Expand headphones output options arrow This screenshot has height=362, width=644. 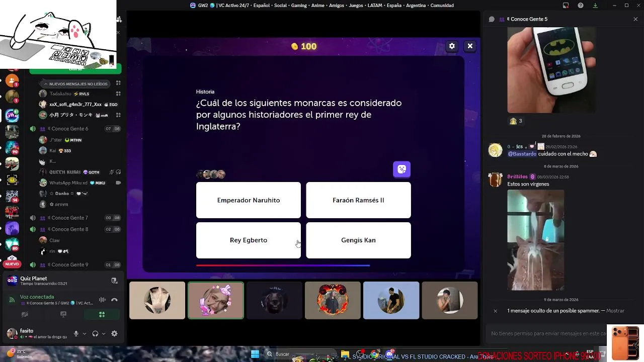[104, 333]
